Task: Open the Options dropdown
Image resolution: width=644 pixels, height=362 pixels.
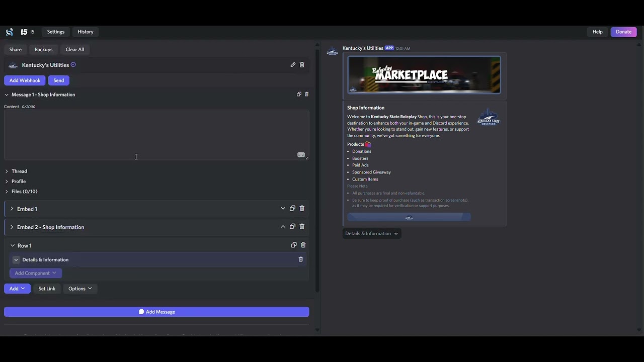Action: (x=80, y=289)
